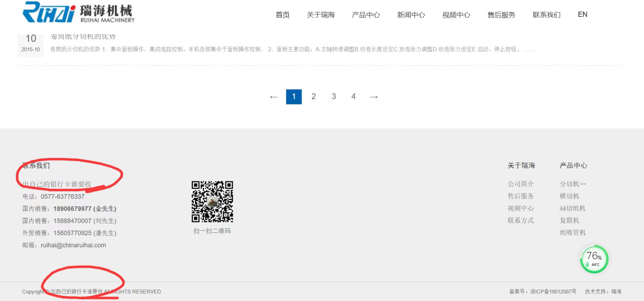Go to 产品中心 in top navigation
Image resolution: width=644 pixels, height=301 pixels.
[x=366, y=15]
